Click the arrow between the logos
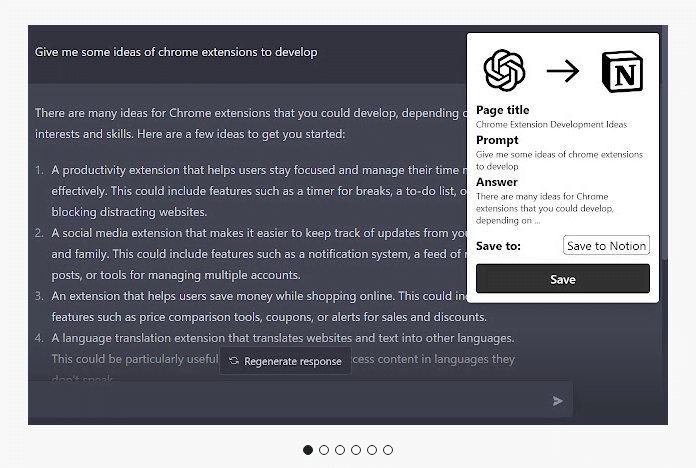Viewport: 696px width, 468px height. (563, 71)
